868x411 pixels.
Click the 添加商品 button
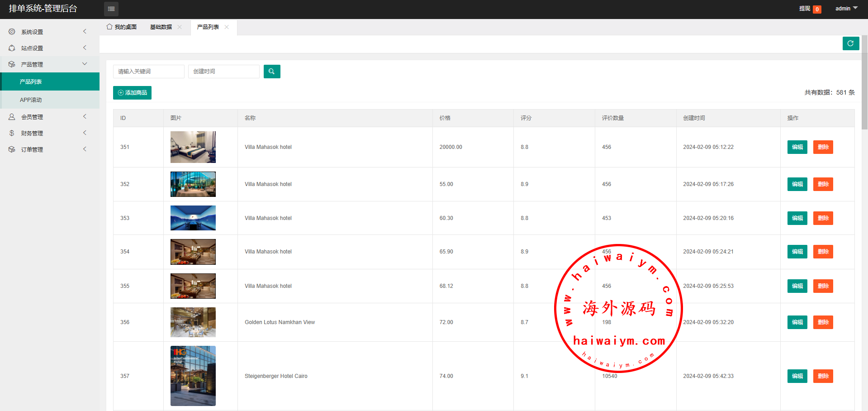pyautogui.click(x=132, y=93)
